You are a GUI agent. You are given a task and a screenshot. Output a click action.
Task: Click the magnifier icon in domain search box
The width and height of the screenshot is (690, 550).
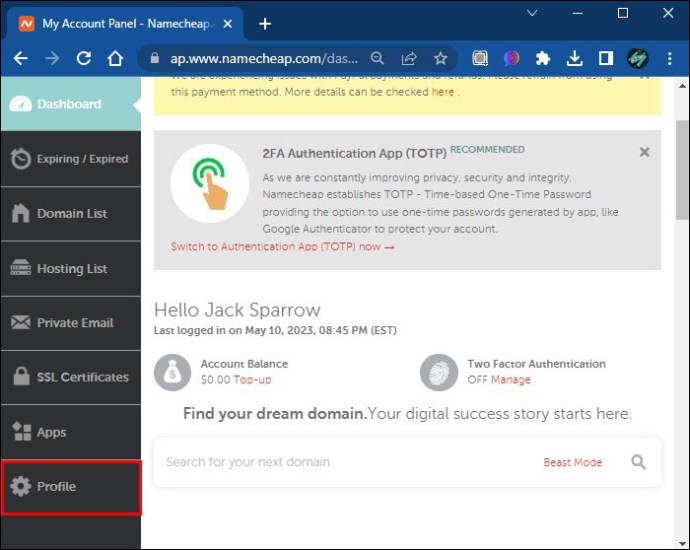[638, 462]
